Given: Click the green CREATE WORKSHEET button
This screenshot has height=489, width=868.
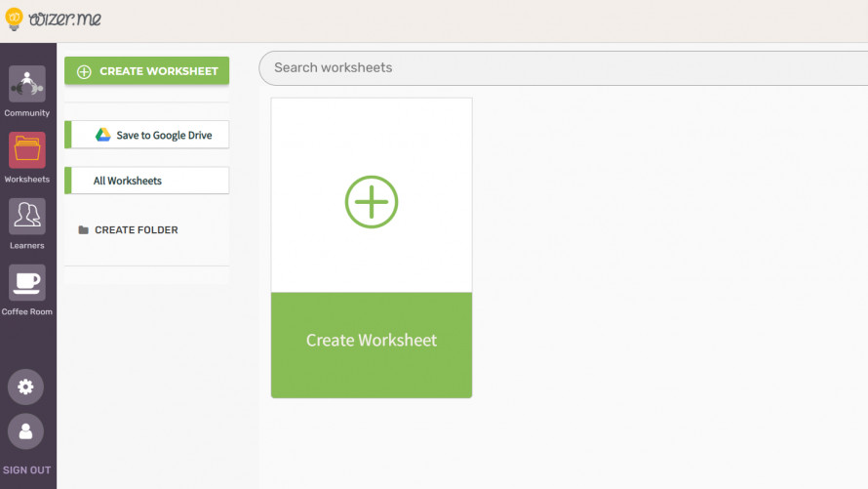Looking at the screenshot, I should [146, 71].
